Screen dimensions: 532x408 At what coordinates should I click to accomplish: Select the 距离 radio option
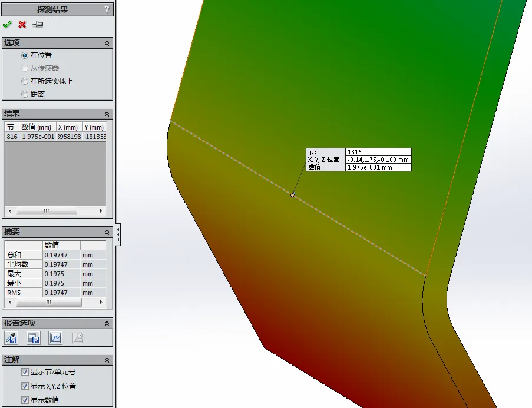pos(24,94)
